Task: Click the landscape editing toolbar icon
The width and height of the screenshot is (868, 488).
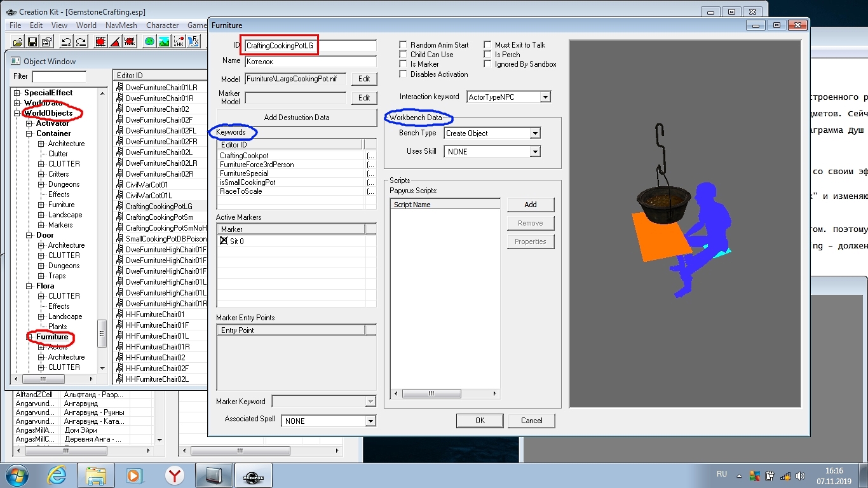Action: 164,42
